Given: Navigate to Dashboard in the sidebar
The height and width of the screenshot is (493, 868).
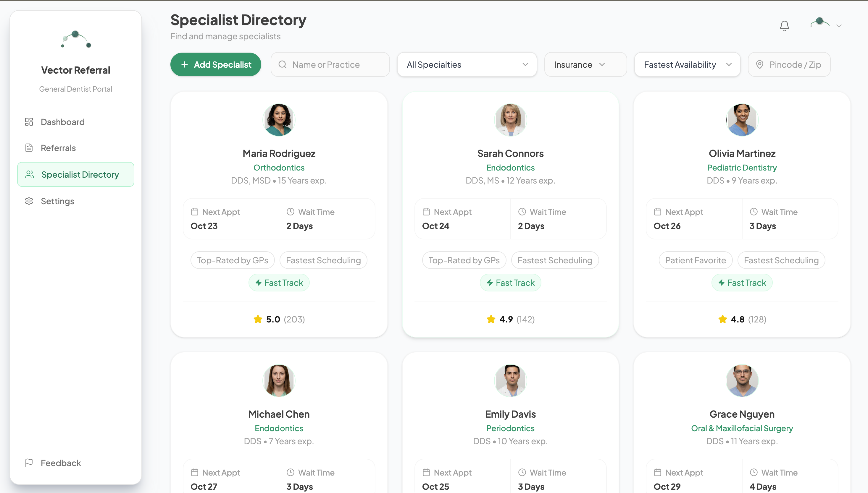Looking at the screenshot, I should click(x=62, y=122).
